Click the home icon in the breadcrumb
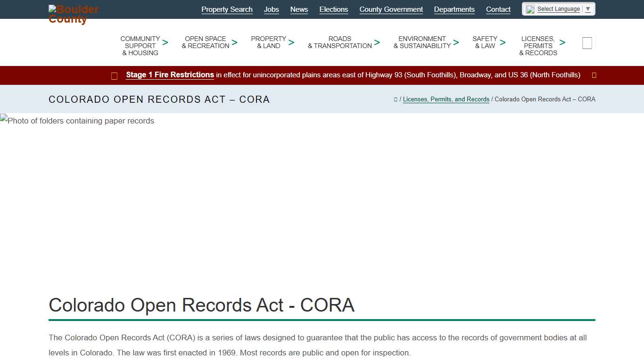644x362 pixels. coord(396,99)
